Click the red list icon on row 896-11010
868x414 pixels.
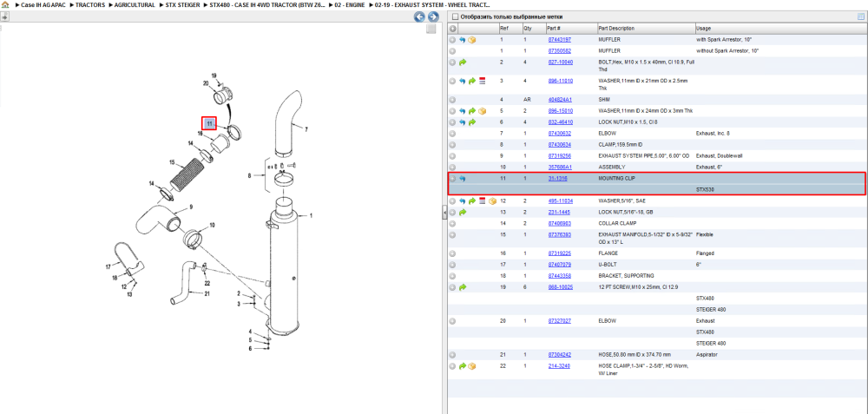pyautogui.click(x=482, y=81)
